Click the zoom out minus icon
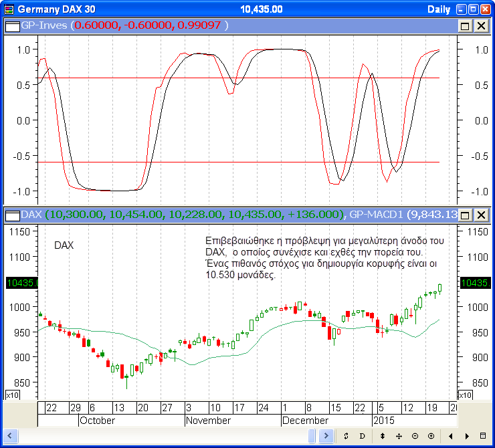Viewport: 495px width, 448px height. [x=415, y=436]
